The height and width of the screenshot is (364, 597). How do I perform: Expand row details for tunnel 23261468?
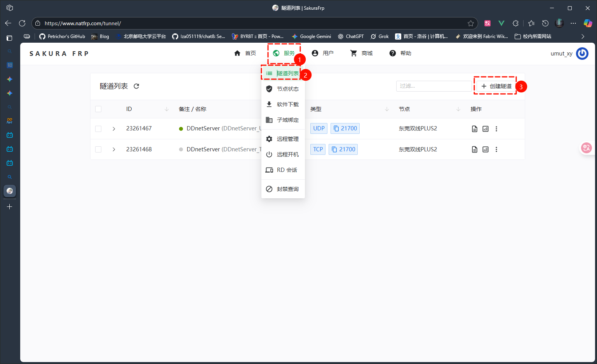click(x=114, y=149)
